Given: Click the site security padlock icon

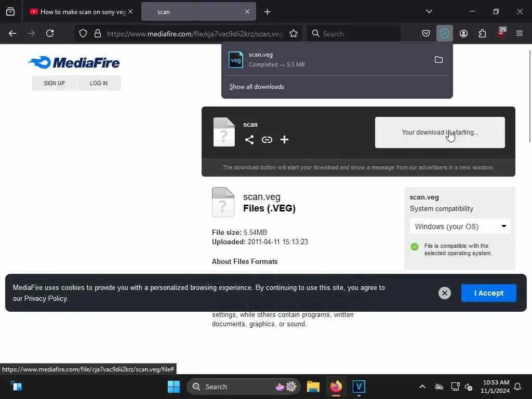Looking at the screenshot, I should click(x=98, y=33).
